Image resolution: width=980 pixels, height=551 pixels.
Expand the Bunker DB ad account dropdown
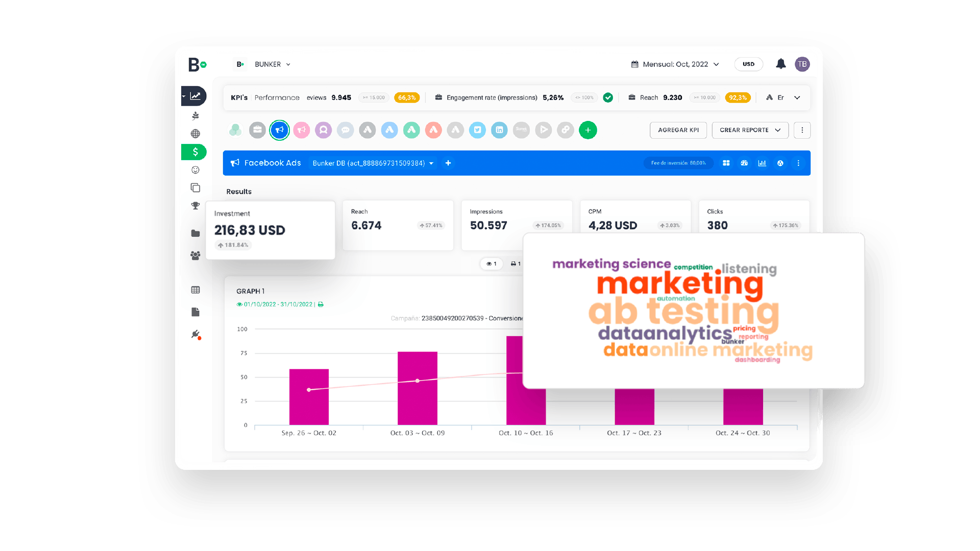coord(373,163)
